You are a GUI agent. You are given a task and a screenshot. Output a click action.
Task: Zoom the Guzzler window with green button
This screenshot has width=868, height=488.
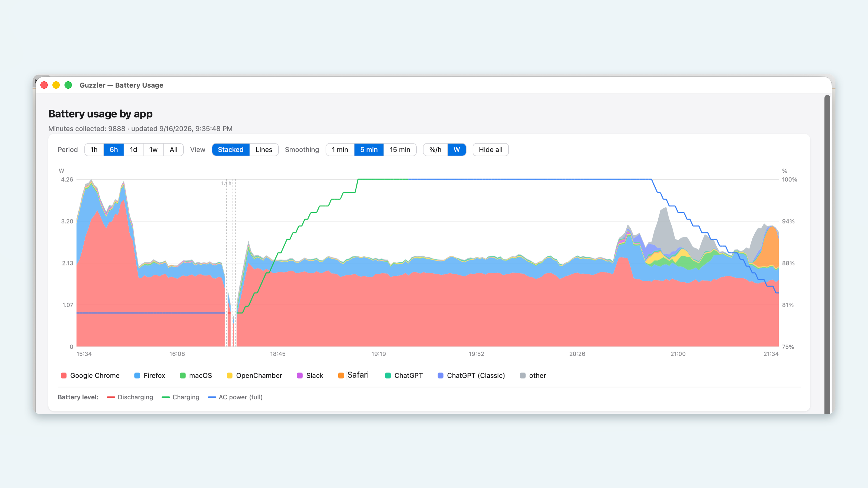click(x=68, y=85)
